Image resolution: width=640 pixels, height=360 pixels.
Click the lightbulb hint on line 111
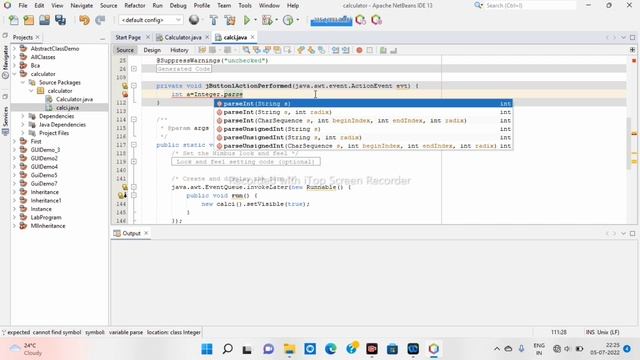124,94
